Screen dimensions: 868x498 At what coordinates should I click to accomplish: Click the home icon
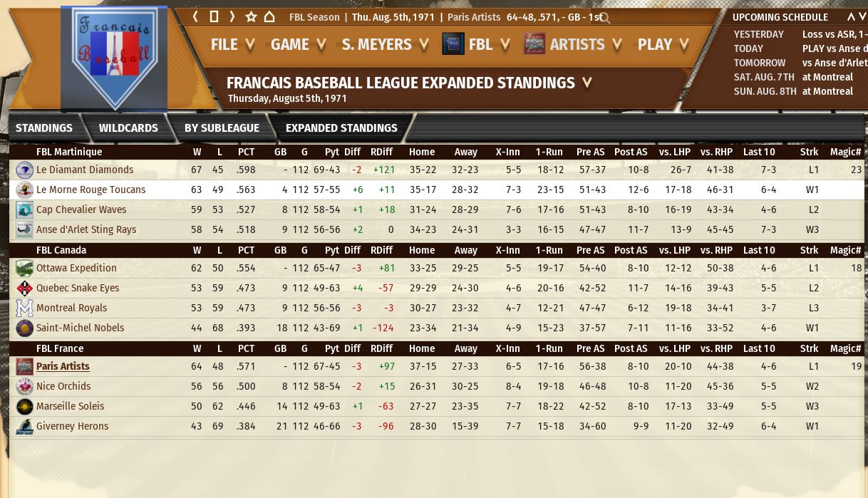tap(269, 17)
